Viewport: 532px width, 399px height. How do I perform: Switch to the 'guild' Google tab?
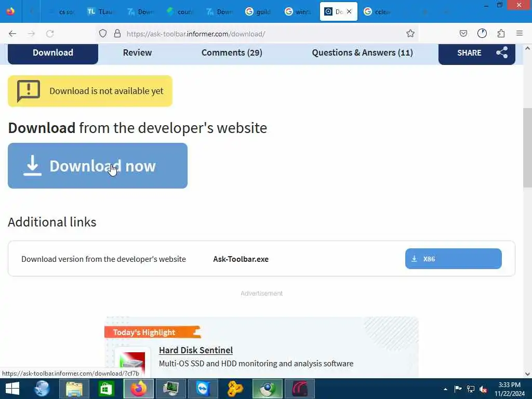[258, 12]
